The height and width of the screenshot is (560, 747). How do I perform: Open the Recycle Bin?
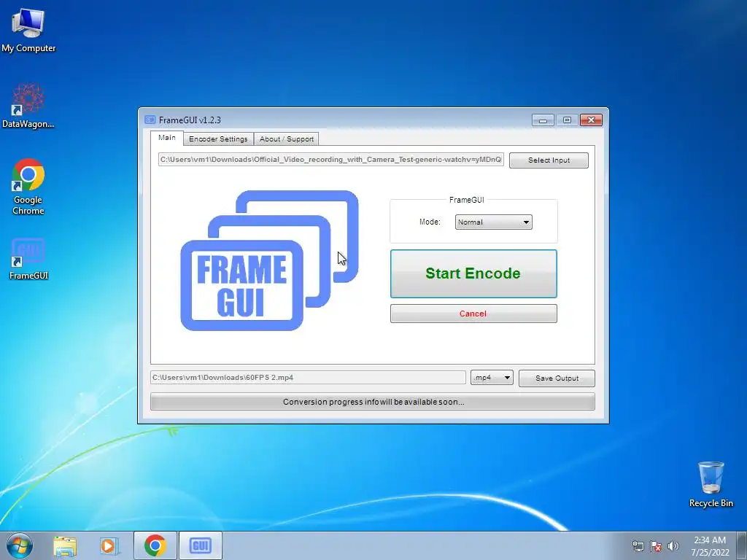click(x=711, y=484)
